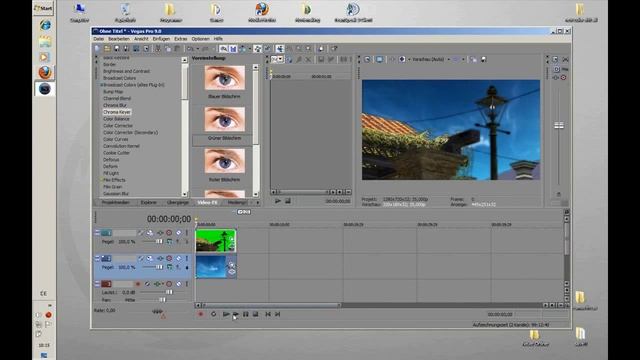Play from start in the timeline transport
640x360 pixels.
pyautogui.click(x=226, y=314)
